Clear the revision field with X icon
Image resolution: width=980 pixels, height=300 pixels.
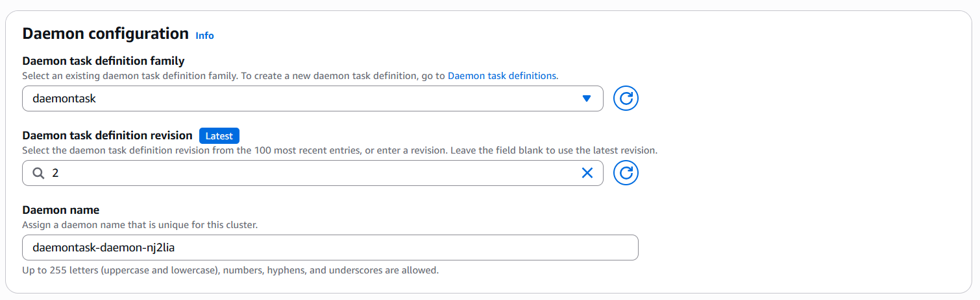click(587, 173)
